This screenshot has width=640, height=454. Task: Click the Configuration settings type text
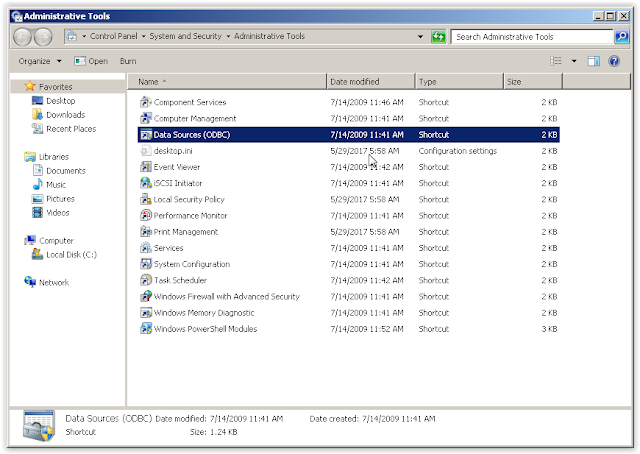(x=458, y=151)
